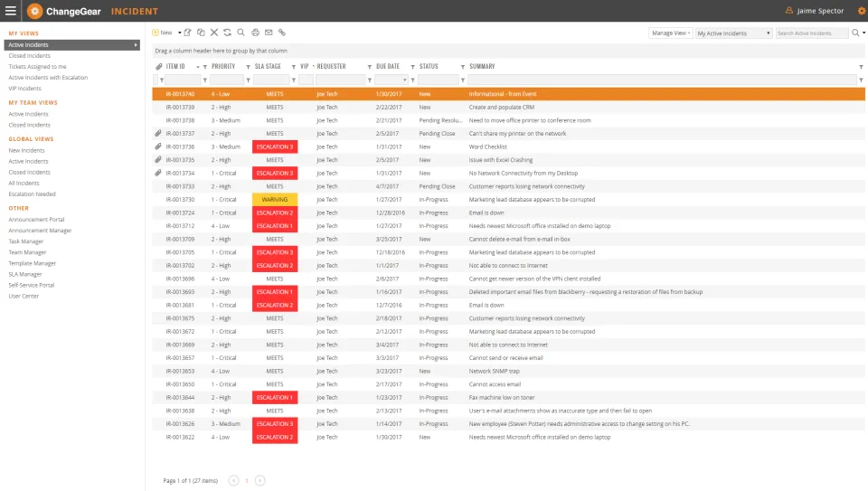Open the SLA Manager link
The width and height of the screenshot is (868, 491).
[25, 275]
